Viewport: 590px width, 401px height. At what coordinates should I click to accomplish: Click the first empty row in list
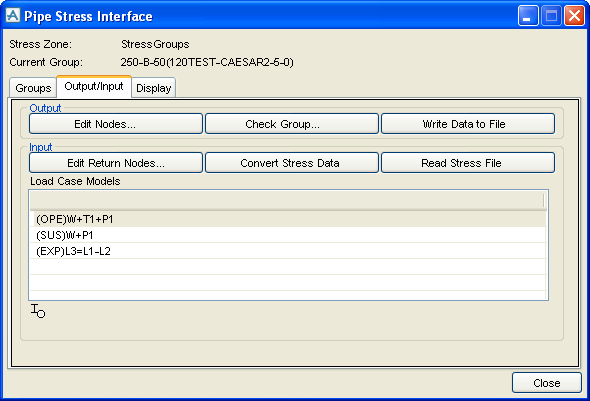pyautogui.click(x=288, y=267)
